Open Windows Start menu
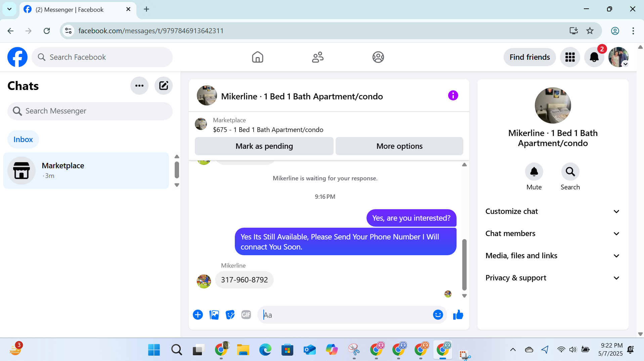This screenshot has width=644, height=361. click(x=154, y=350)
